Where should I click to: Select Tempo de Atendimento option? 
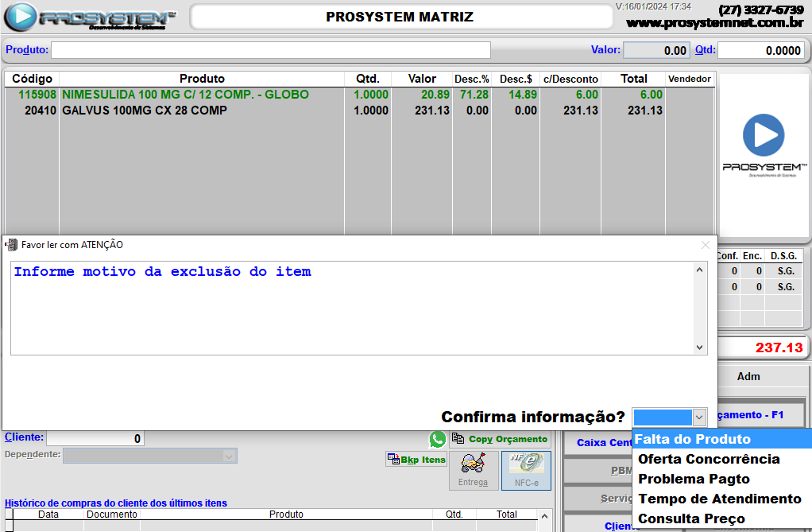pos(722,499)
